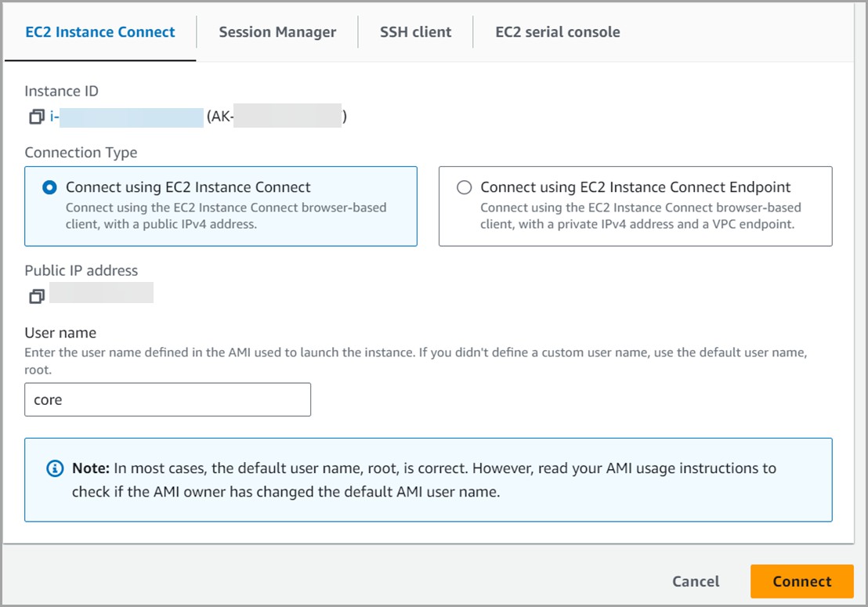Open the instance ID link starting with i-
The height and width of the screenshot is (607, 868).
[126, 117]
